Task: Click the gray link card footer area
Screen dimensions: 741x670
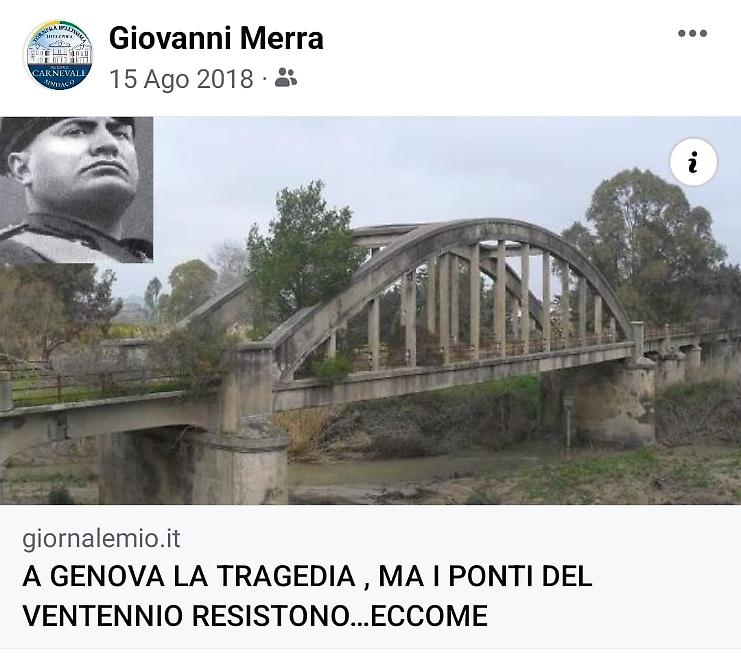Action: [x=370, y=576]
